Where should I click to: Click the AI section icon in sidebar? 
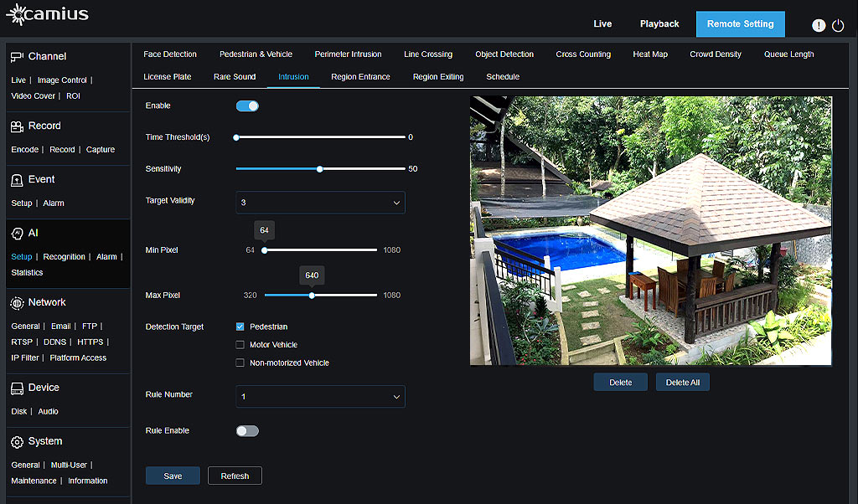(17, 234)
